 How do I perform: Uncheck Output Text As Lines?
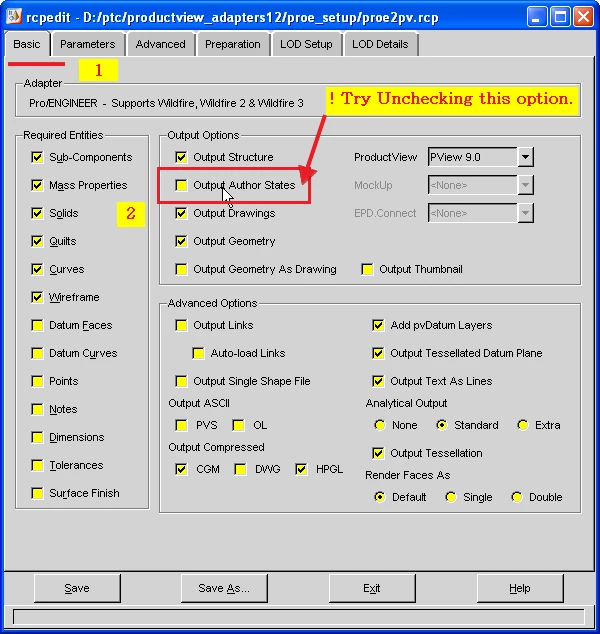click(378, 381)
